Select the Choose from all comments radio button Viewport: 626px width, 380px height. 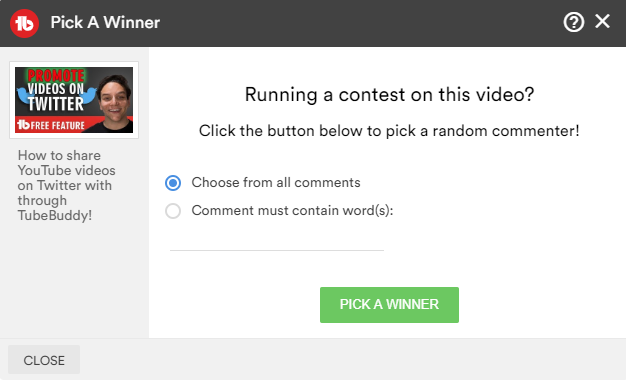tap(173, 183)
